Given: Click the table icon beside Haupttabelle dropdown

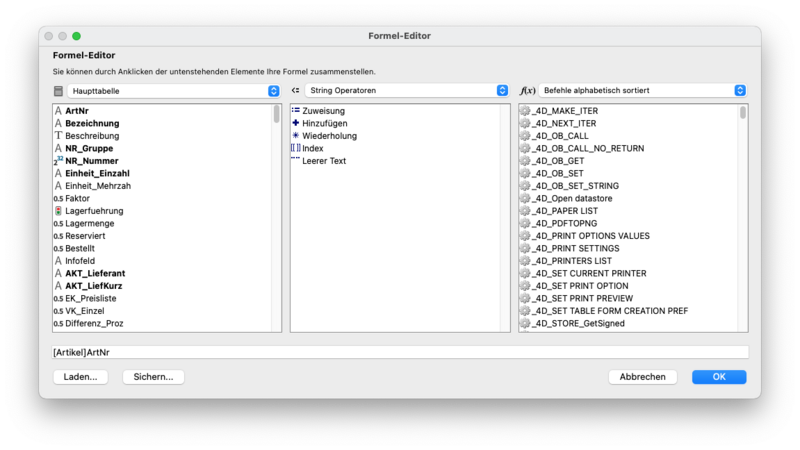Looking at the screenshot, I should pos(58,91).
